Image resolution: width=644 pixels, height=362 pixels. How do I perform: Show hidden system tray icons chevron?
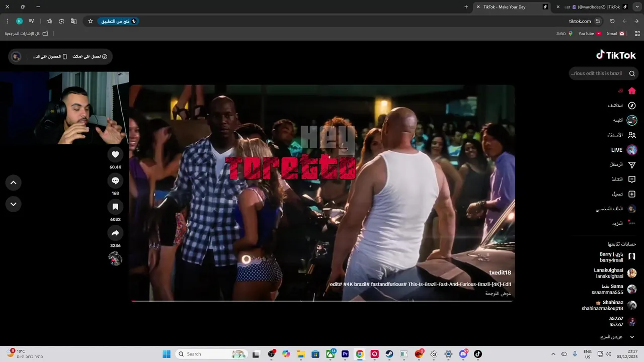553,354
